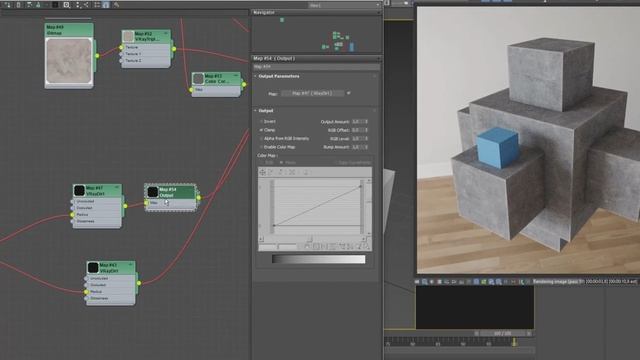Screen dimensions: 640x360
Task: Click the highlighted blue icon in the top toolbar
Action: tap(106, 5)
